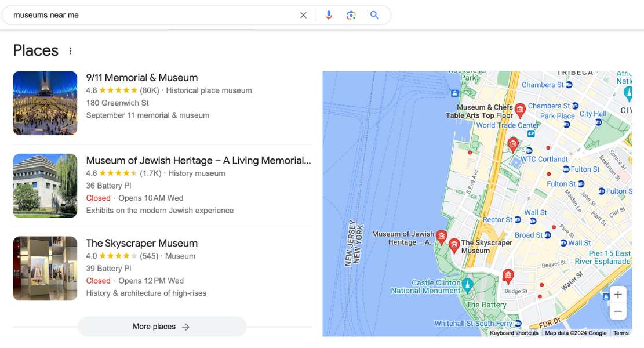Click the red museum pin near WTC Cortlandt
Viewport: 644px width, 348px height.
point(512,144)
